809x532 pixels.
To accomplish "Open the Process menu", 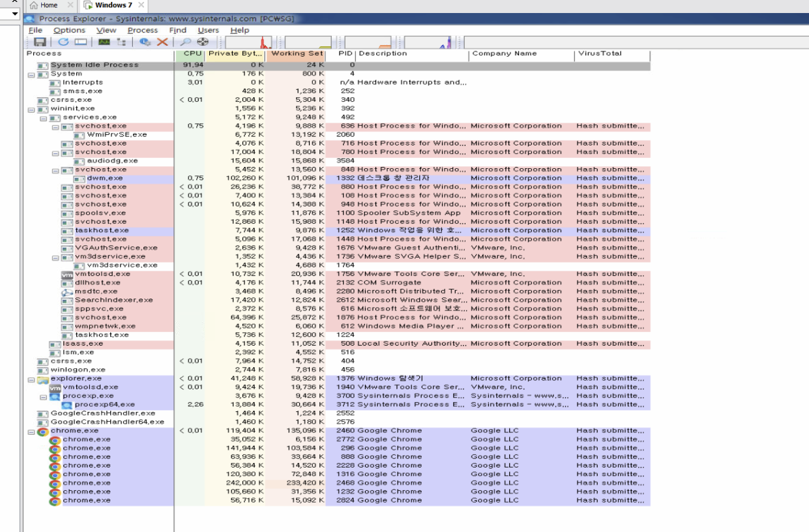I will pyautogui.click(x=143, y=30).
